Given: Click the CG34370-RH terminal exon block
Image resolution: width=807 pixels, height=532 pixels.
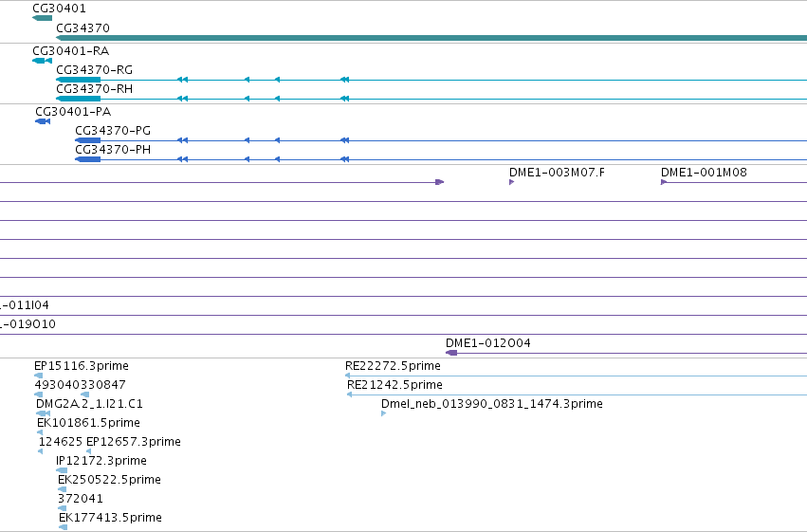Looking at the screenshot, I should 78,99.
